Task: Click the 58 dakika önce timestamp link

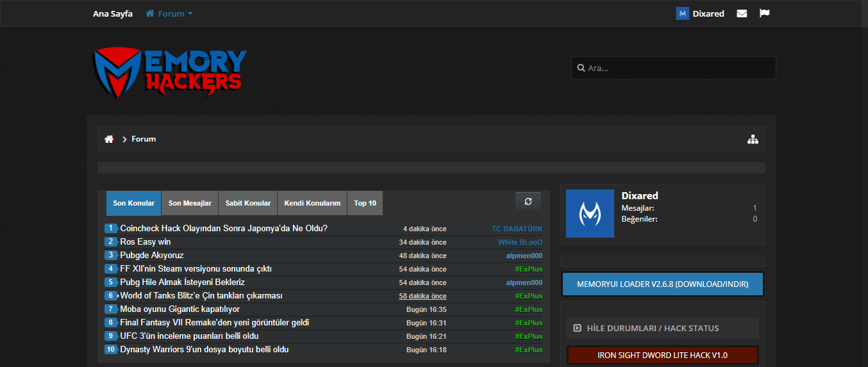Action: [x=422, y=296]
